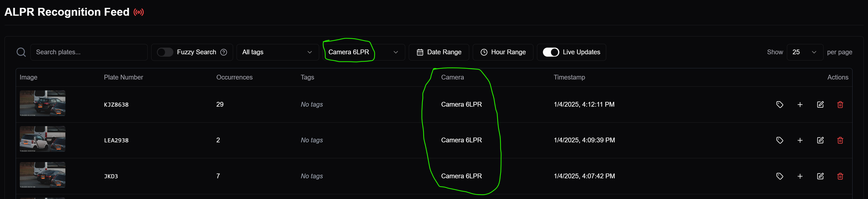Viewport: 868px width, 199px height.
Task: Open the All tags filter dropdown
Action: 277,52
